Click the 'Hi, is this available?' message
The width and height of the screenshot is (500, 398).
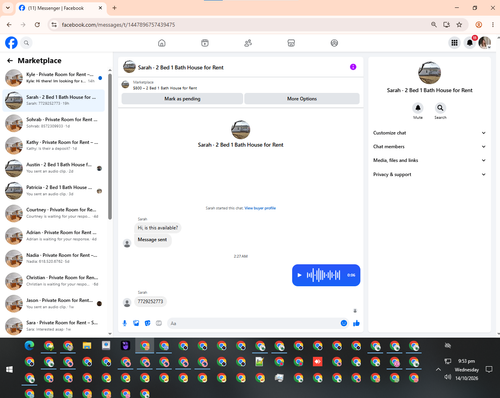[158, 228]
